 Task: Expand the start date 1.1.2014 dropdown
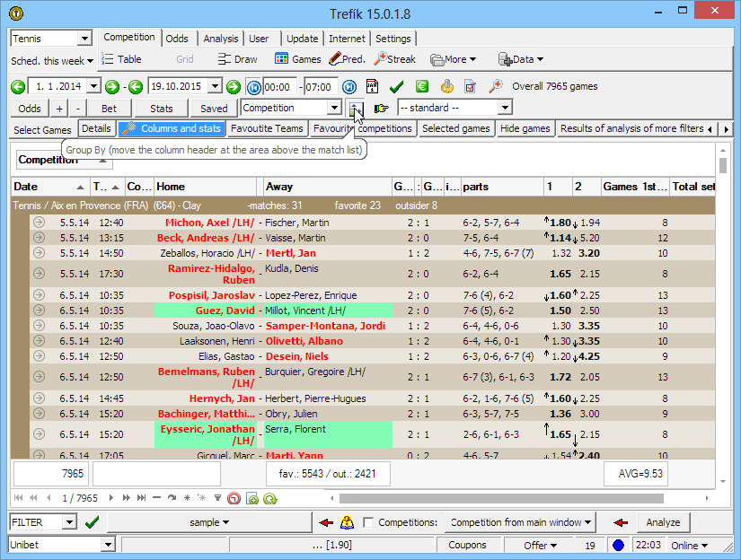[93, 87]
